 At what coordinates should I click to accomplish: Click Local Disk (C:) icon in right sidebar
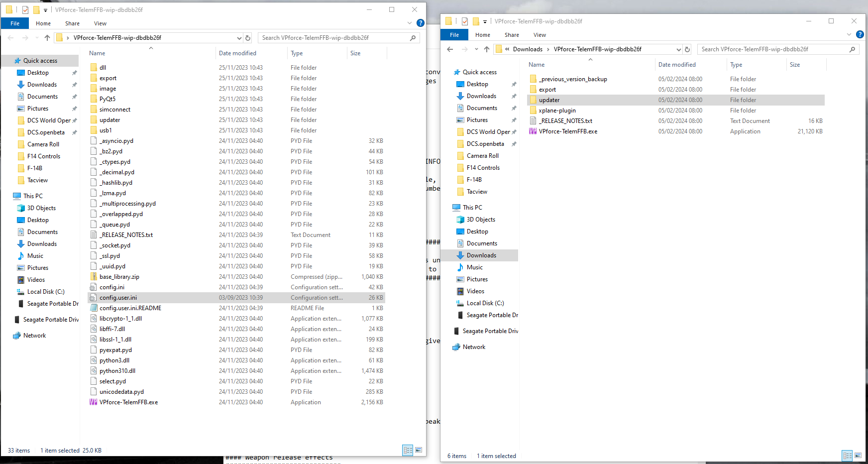460,303
